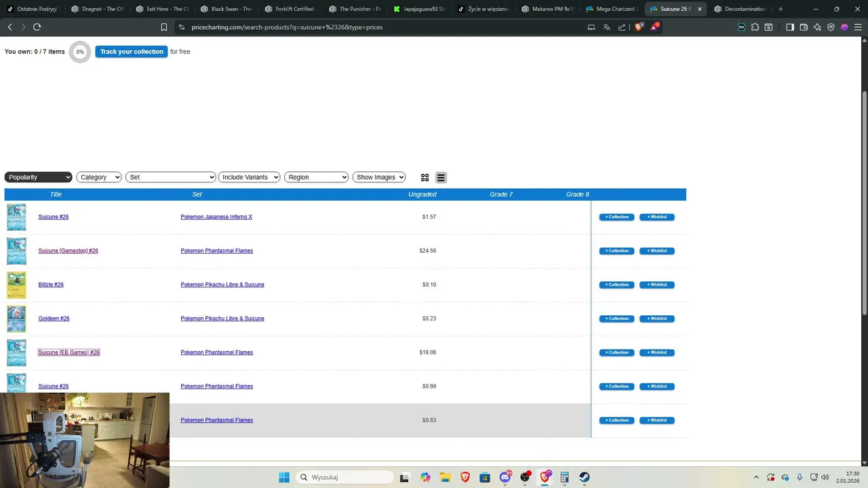The width and height of the screenshot is (868, 488).
Task: Open Copilot from the taskbar
Action: tap(425, 477)
